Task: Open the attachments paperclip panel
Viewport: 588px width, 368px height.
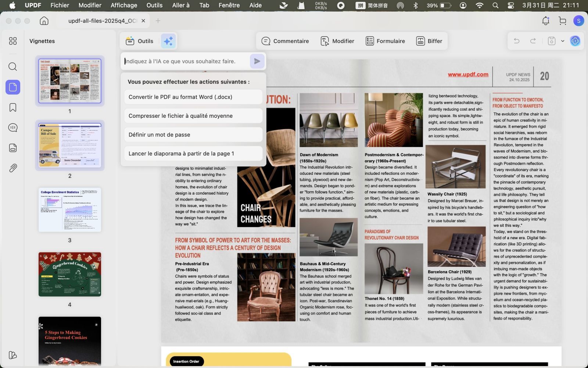Action: 13,168
